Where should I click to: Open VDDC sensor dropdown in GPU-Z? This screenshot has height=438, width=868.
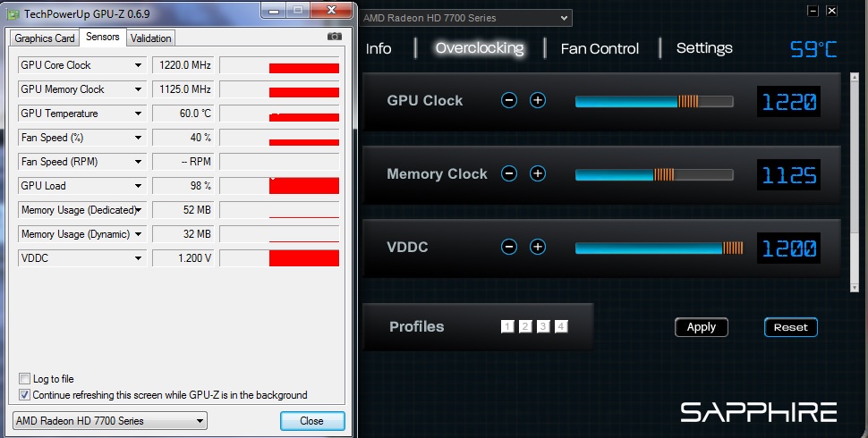coord(138,258)
